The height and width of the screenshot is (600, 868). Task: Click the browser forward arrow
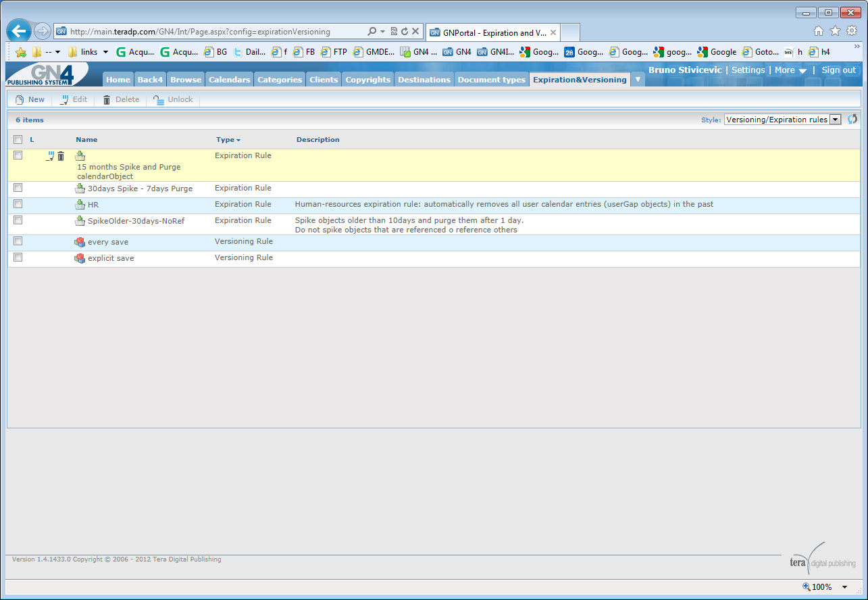pos(42,31)
